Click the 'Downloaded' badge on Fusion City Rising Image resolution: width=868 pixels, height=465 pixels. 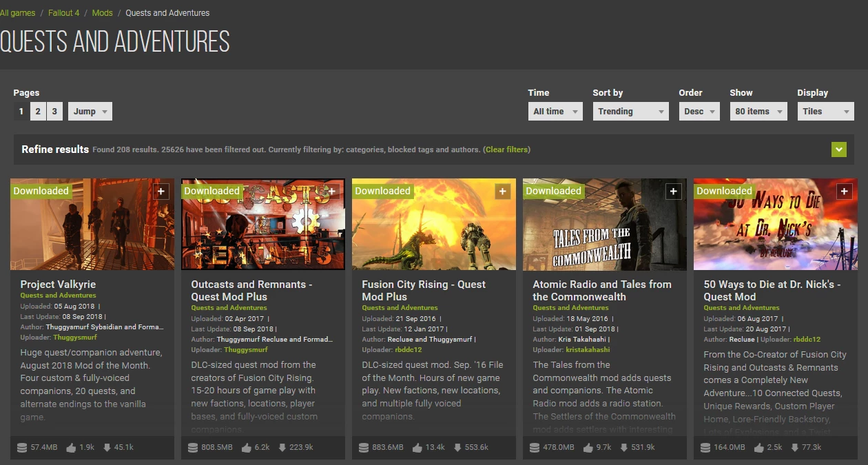coord(383,191)
